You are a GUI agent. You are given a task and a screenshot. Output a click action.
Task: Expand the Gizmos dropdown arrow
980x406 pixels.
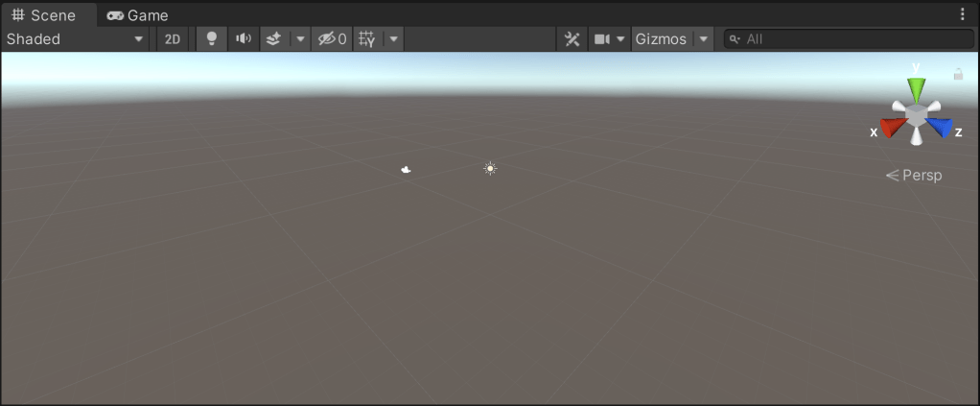(x=704, y=39)
